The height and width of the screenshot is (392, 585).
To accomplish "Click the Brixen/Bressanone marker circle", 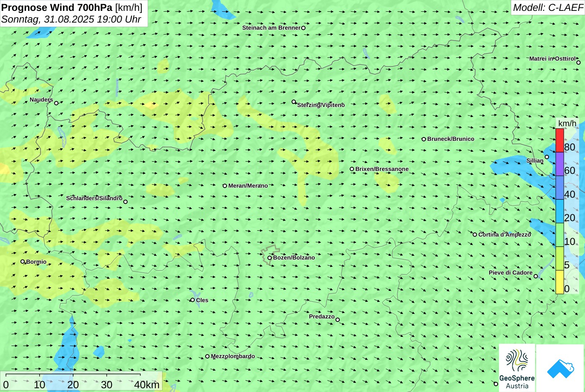I will [352, 169].
